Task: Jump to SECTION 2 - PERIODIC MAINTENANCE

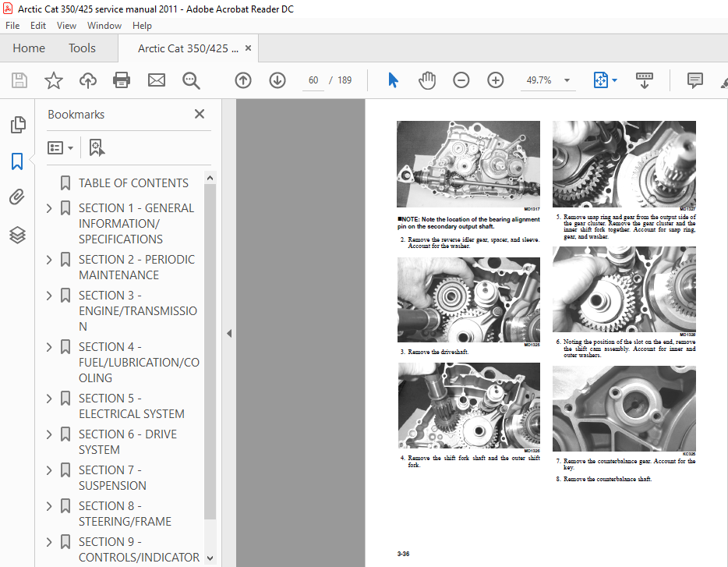Action: (x=136, y=268)
